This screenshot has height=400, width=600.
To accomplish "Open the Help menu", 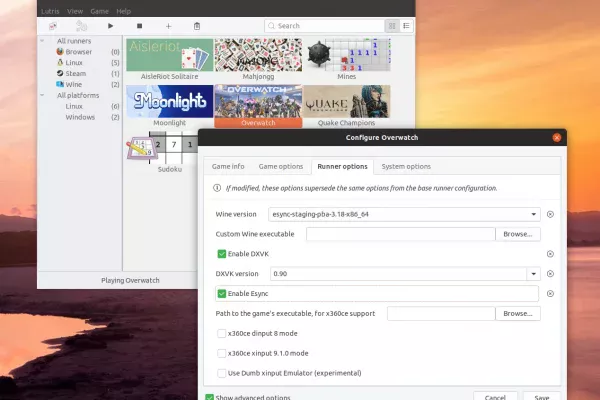I will click(x=124, y=11).
